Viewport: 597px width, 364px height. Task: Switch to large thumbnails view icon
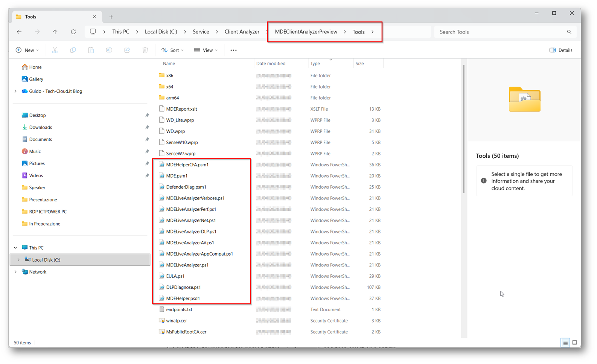click(575, 343)
